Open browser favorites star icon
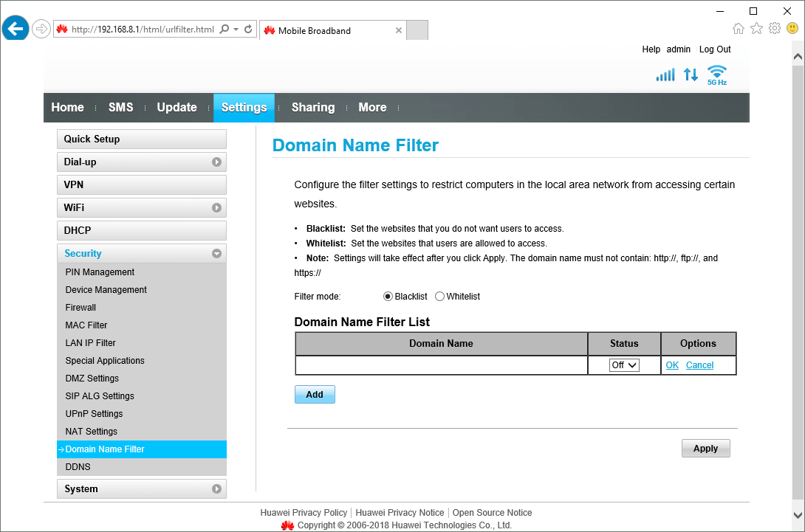Viewport: 805px width, 532px height. point(756,29)
